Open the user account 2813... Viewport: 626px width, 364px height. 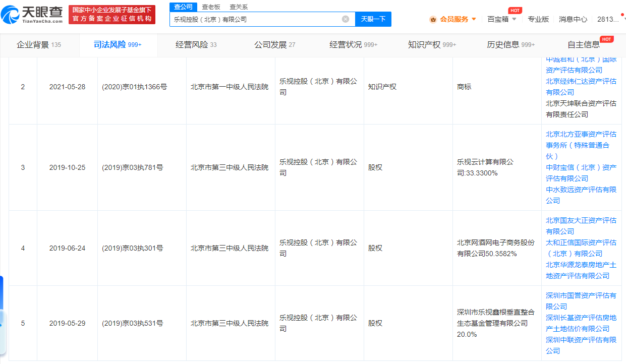pos(608,19)
